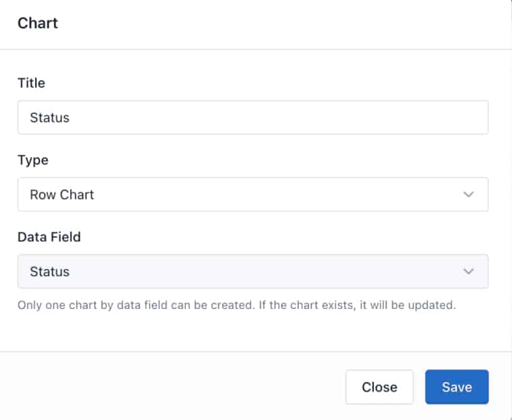Open the Type dropdown showing Row Chart

(252, 194)
